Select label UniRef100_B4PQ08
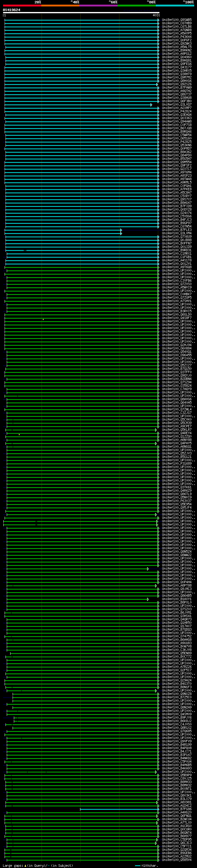Viewport: 197px width, 868px height. [177, 749]
